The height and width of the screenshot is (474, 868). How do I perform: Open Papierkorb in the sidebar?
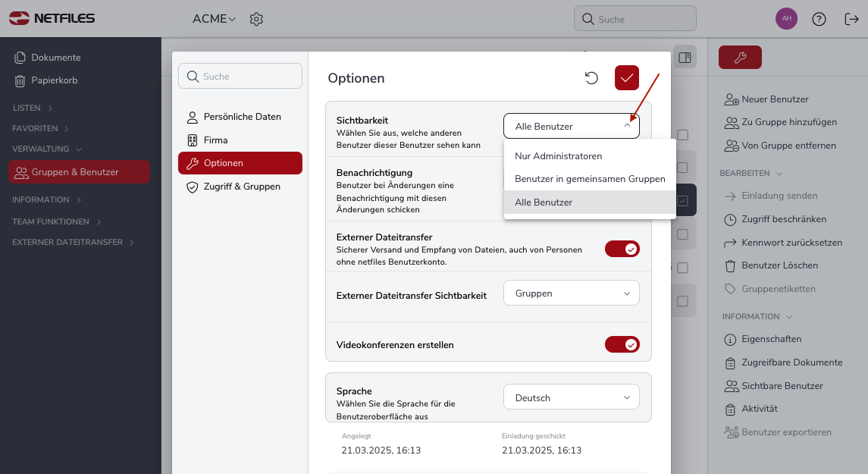(46, 80)
